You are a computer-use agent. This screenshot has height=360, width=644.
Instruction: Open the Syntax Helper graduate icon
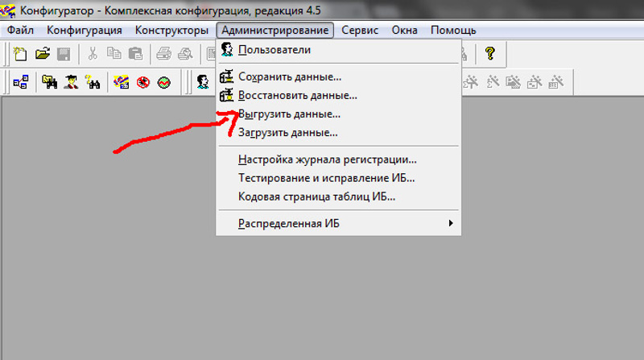click(x=71, y=82)
